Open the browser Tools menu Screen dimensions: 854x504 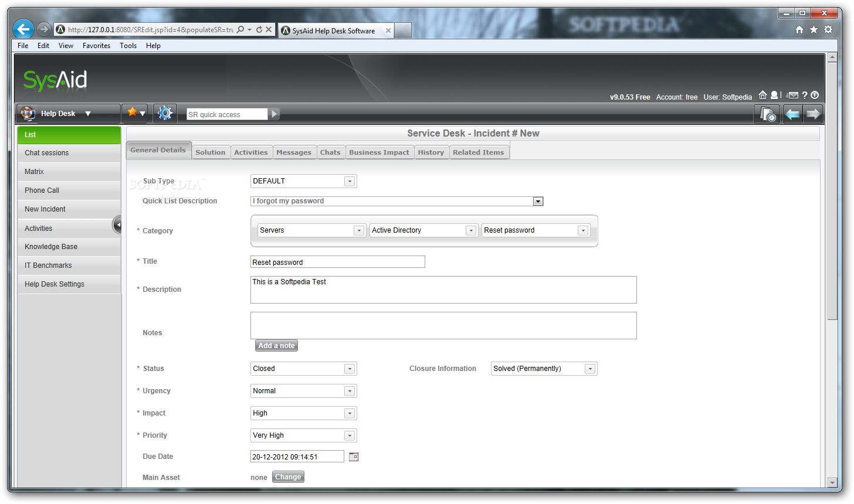(x=128, y=46)
